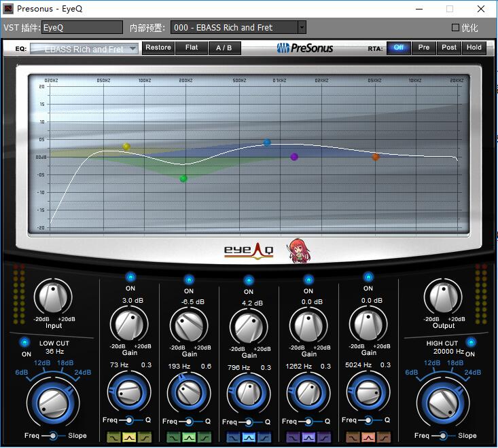Click the Low Cut frequency knob
The width and height of the screenshot is (498, 448).
click(53, 403)
